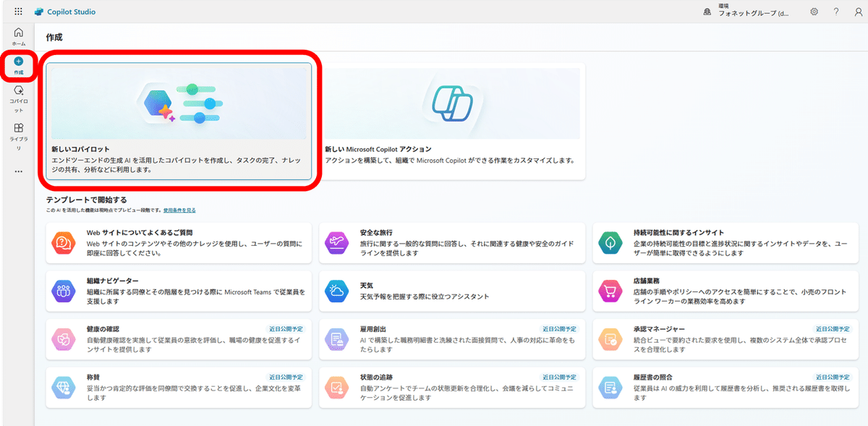Open the settings gear icon
Viewport: 868px width, 426px height.
coord(814,12)
